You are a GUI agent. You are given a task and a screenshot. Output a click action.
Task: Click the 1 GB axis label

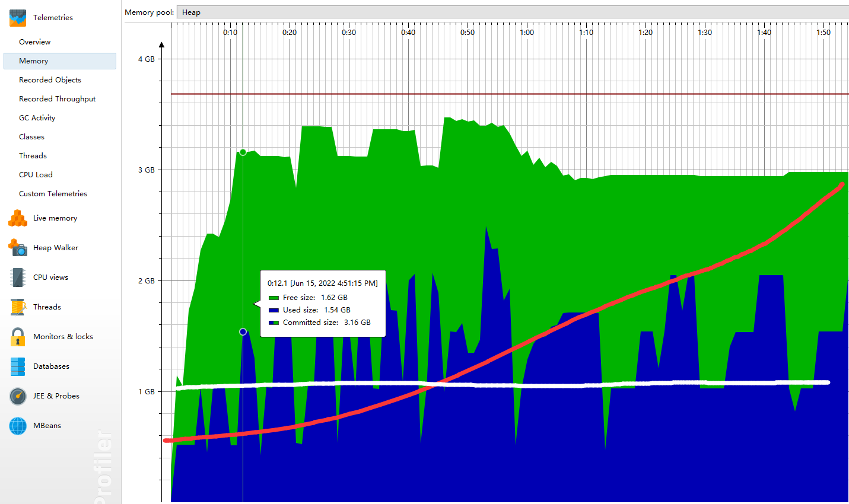(147, 392)
